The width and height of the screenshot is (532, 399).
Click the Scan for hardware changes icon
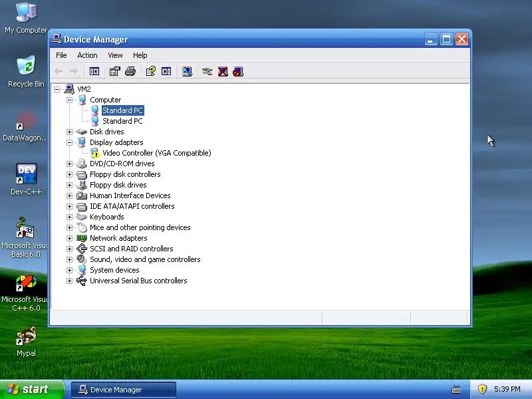(187, 71)
